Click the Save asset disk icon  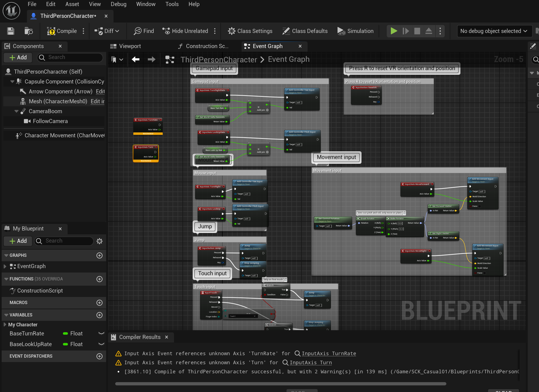pyautogui.click(x=11, y=31)
